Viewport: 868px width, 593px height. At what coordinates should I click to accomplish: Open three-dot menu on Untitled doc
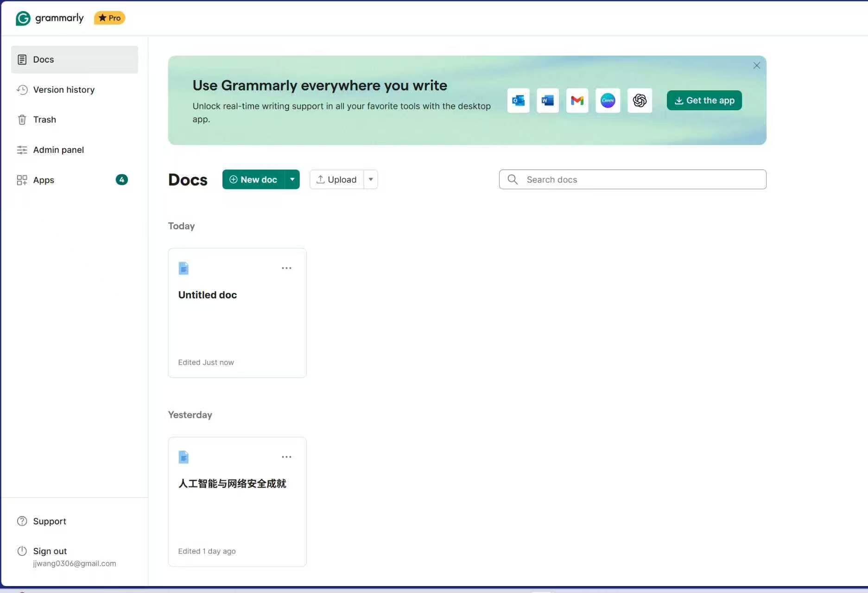coord(286,268)
